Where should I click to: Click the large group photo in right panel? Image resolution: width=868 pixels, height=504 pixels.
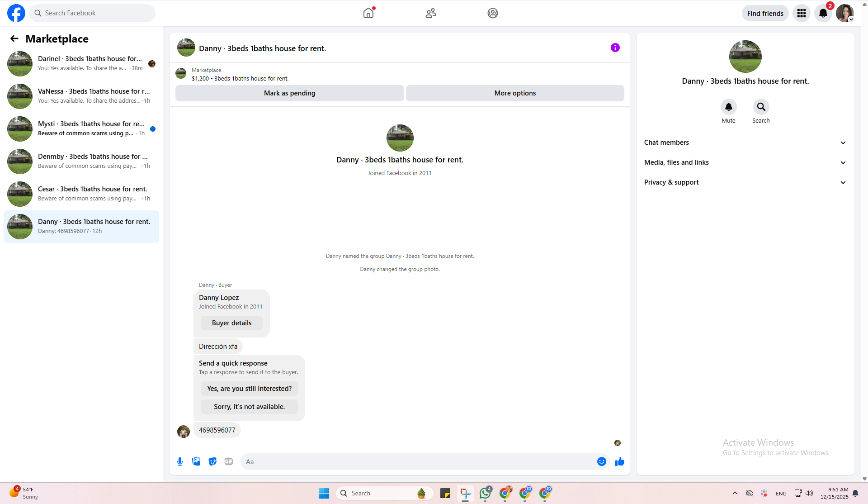(x=745, y=57)
